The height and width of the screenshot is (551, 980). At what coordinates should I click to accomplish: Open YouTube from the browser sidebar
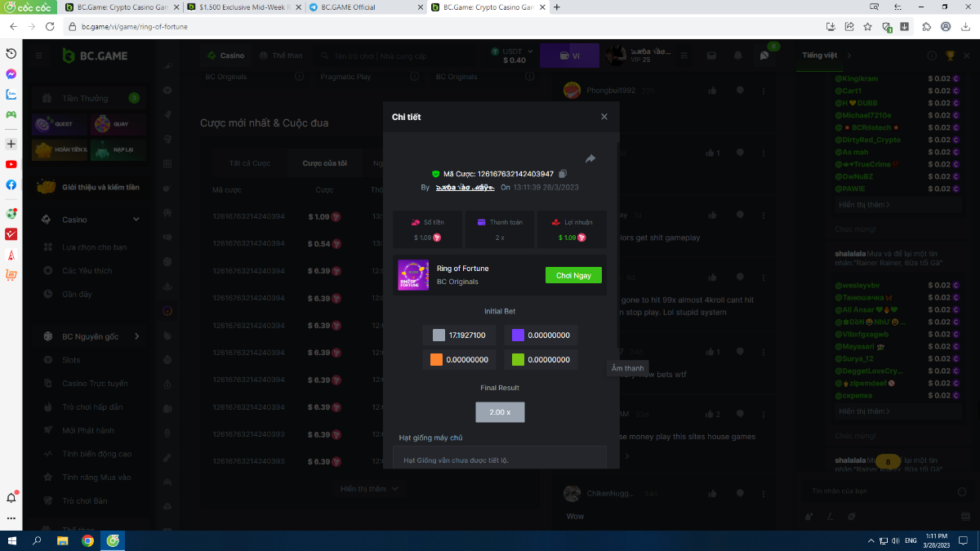(11, 164)
